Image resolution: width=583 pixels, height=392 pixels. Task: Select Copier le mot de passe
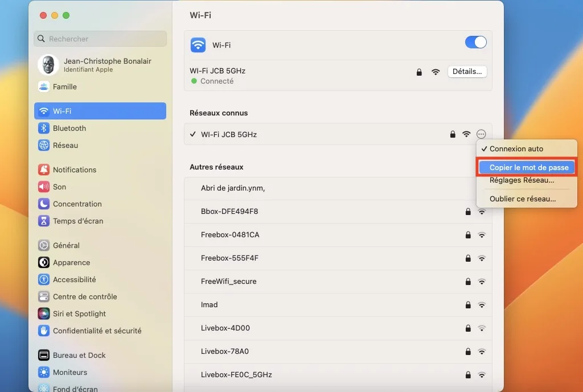coord(526,167)
